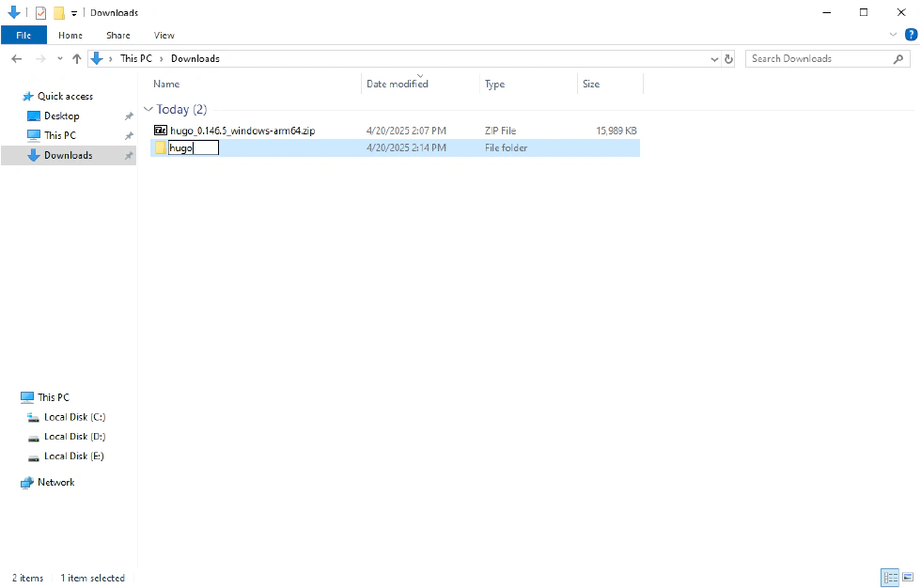Open Customize Quick Access Toolbar dropdown
The height and width of the screenshot is (588, 921).
(x=74, y=13)
